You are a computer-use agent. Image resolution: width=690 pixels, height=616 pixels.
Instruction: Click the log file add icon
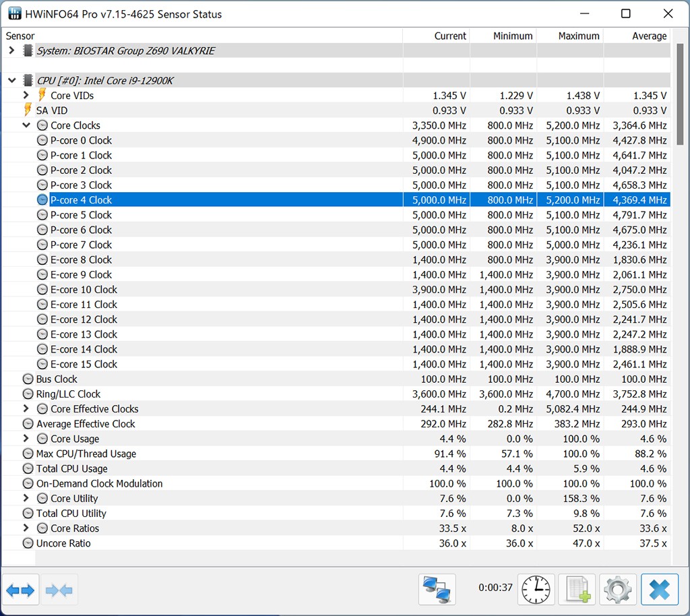click(577, 590)
